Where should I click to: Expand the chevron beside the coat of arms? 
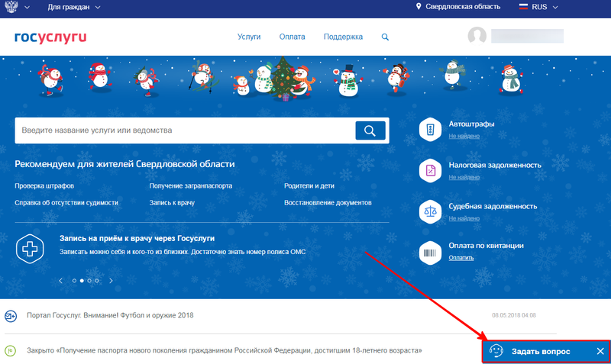point(27,7)
